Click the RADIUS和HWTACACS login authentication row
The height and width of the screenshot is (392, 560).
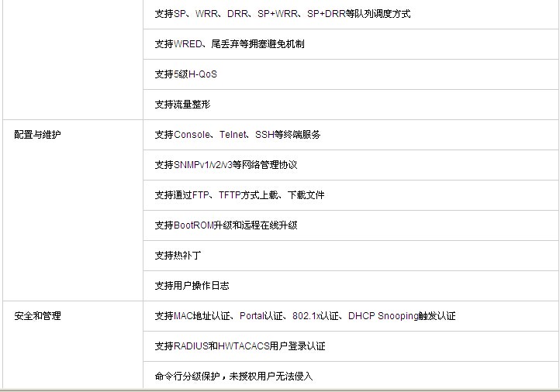tap(240, 346)
